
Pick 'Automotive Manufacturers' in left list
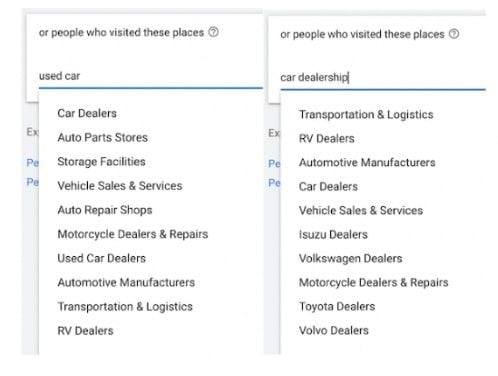click(x=126, y=282)
